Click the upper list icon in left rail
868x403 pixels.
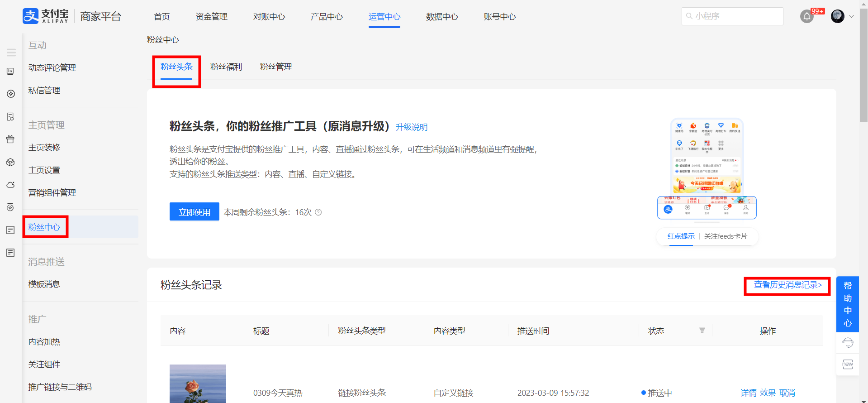(x=10, y=230)
